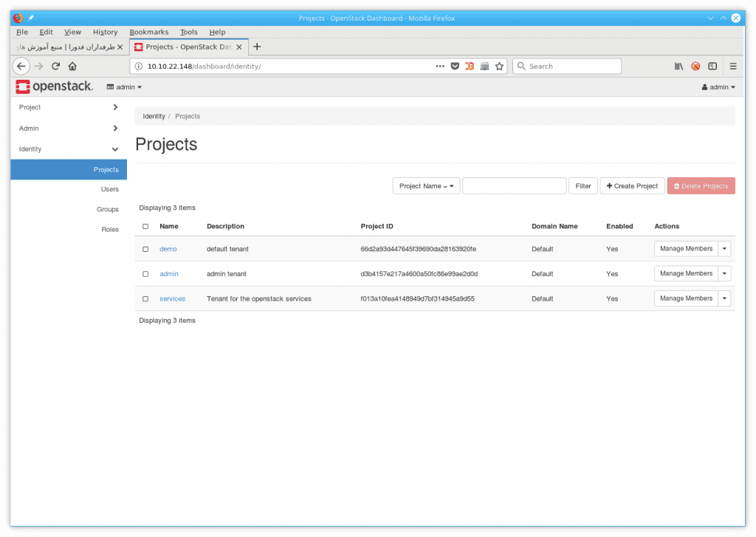Viewport: 756px width, 537px height.
Task: Open the Project Name filter dropdown
Action: click(426, 185)
